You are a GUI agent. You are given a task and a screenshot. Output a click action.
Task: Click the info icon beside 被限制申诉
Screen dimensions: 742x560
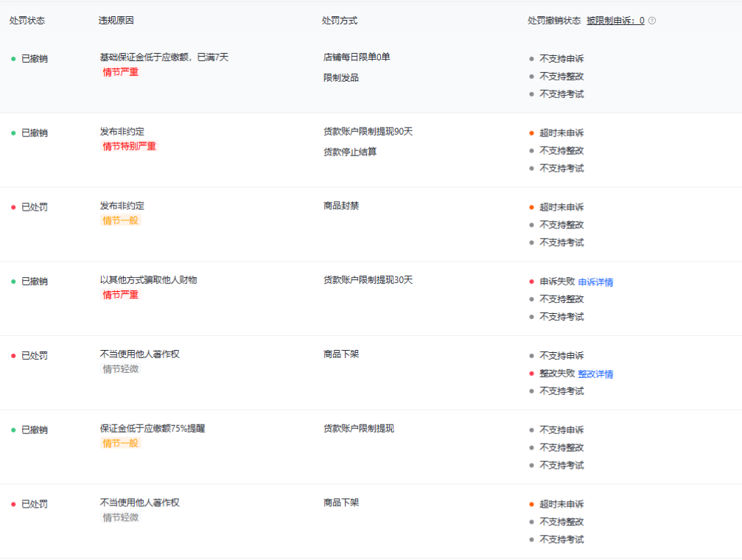(x=652, y=21)
